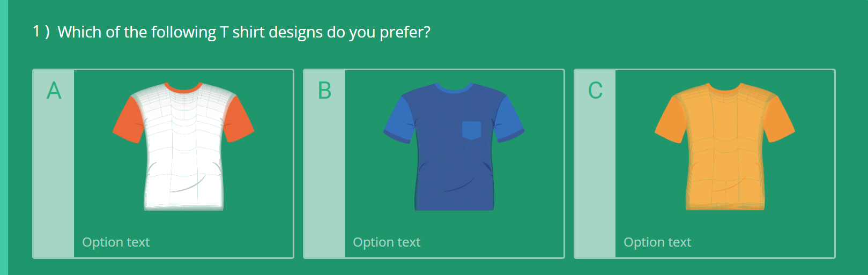This screenshot has width=868, height=275.
Task: Select the letter C choice key
Action: click(x=595, y=91)
